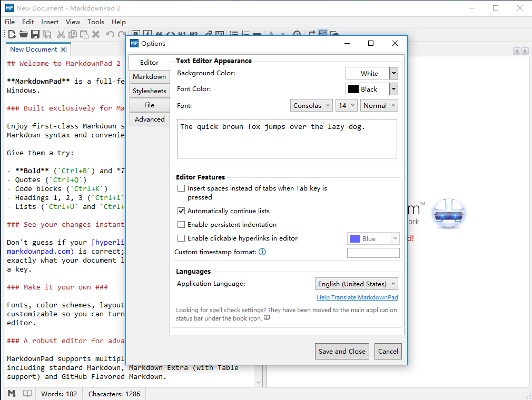Image resolution: width=532 pixels, height=400 pixels.
Task: Click the Undo arrow icon
Action: (x=110, y=34)
